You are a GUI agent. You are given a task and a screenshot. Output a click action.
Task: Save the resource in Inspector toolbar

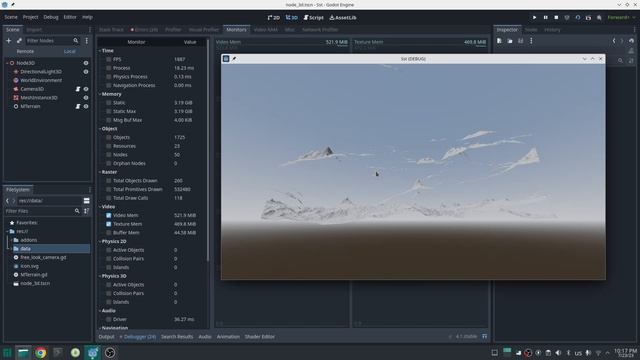click(x=520, y=41)
